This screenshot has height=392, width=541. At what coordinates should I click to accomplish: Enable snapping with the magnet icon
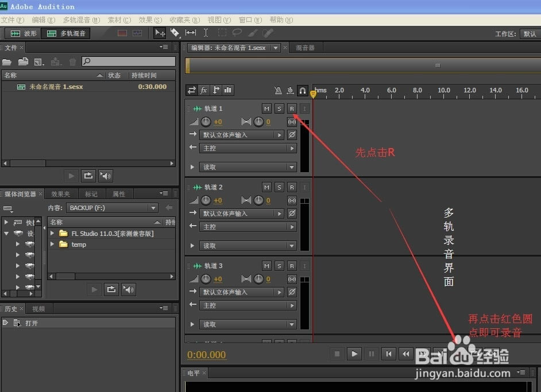click(302, 91)
